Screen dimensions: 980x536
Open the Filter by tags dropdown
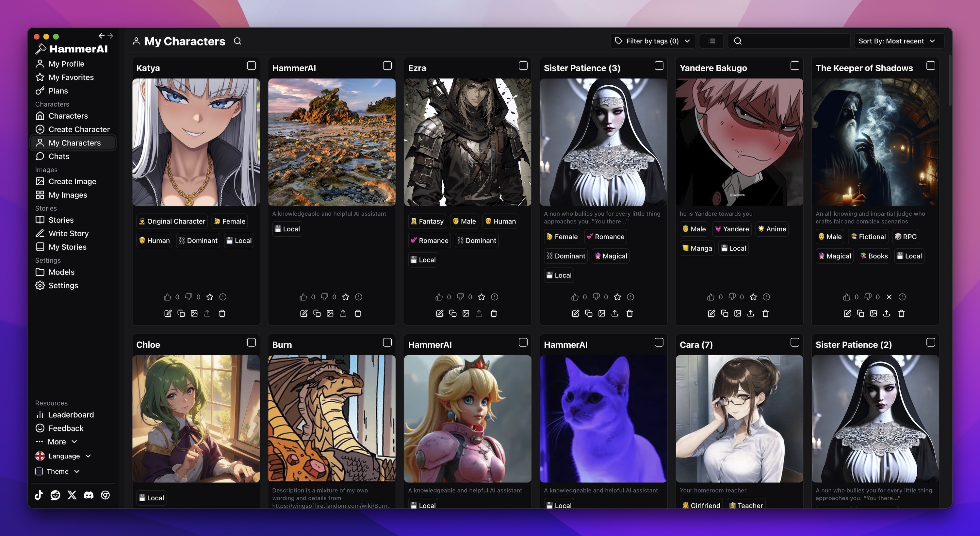click(x=653, y=41)
